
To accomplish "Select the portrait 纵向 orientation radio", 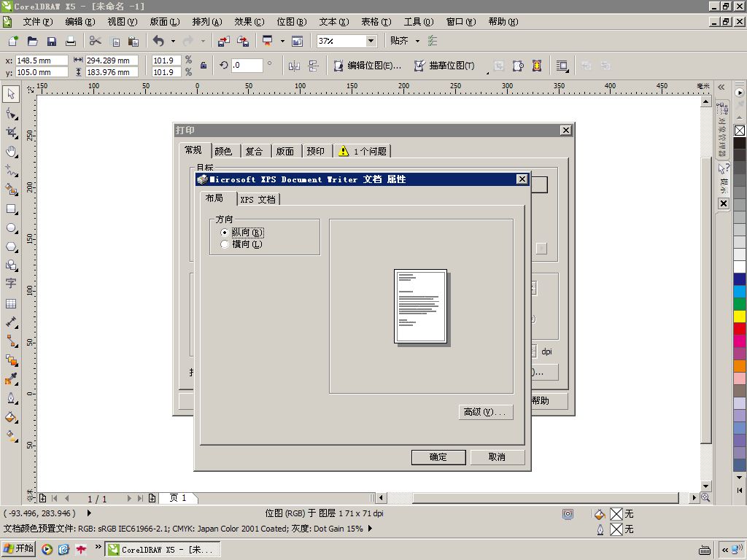I will tap(225, 233).
